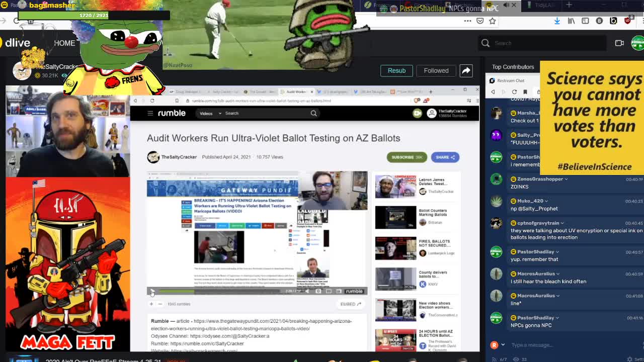This screenshot has height=362, width=644.
Task: Click the DLive share arrow icon
Action: tap(466, 70)
